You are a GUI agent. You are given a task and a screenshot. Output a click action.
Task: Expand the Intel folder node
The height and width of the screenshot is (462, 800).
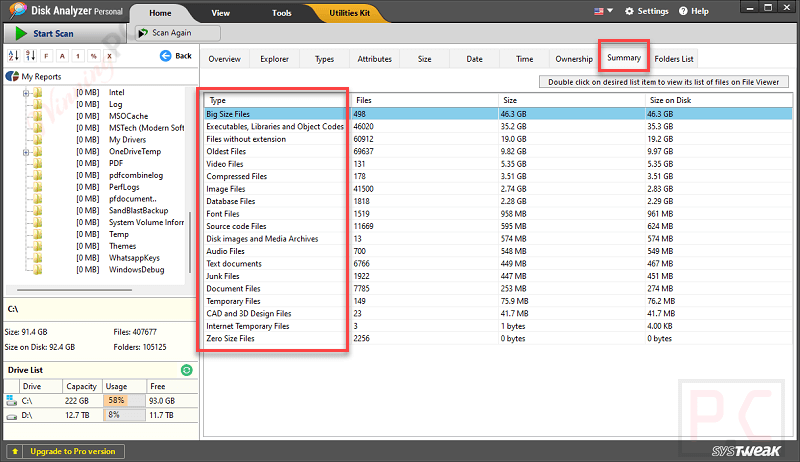pos(26,93)
